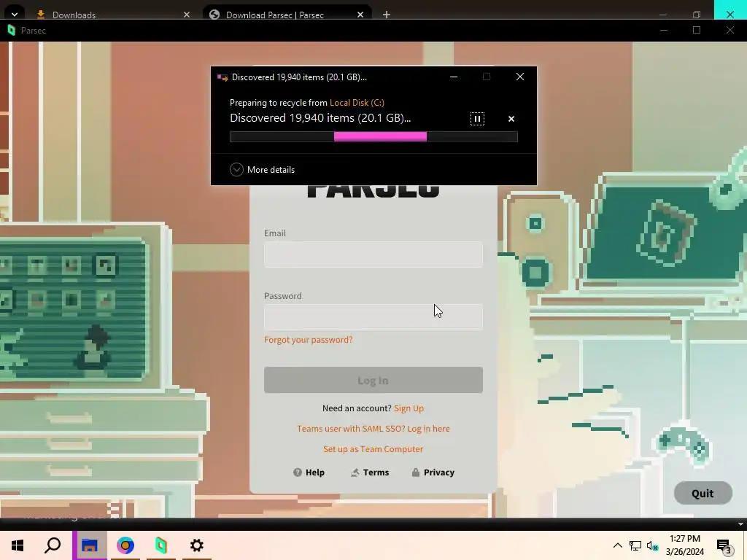The image size is (747, 560).
Task: Click the network status tray icon
Action: 635,545
